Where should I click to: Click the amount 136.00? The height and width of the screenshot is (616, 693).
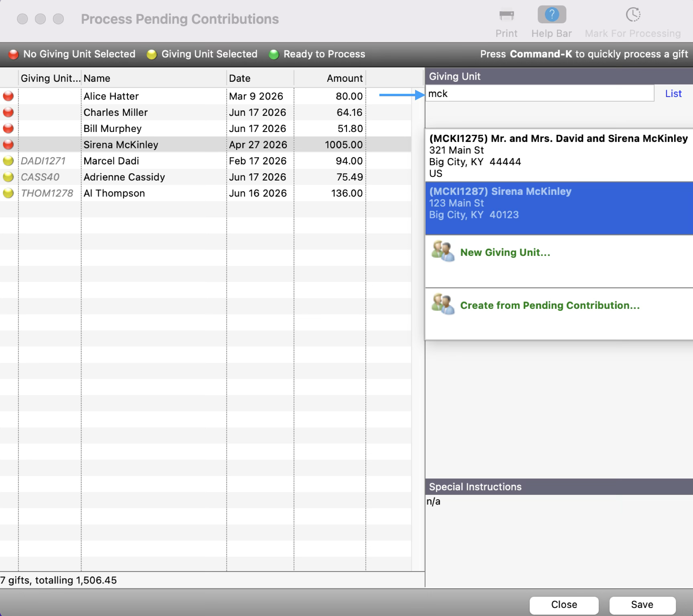pyautogui.click(x=347, y=193)
